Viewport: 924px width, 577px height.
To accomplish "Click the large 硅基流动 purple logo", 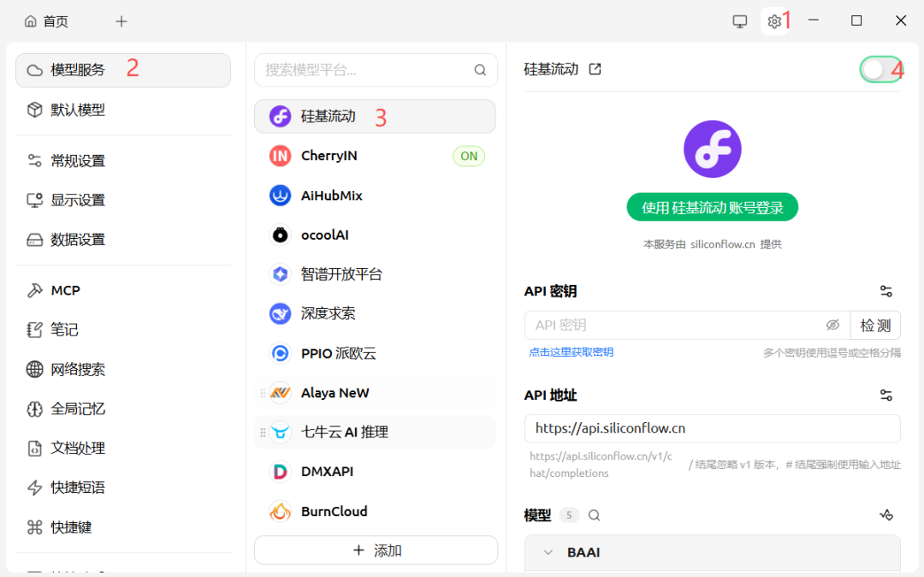I will coord(713,149).
